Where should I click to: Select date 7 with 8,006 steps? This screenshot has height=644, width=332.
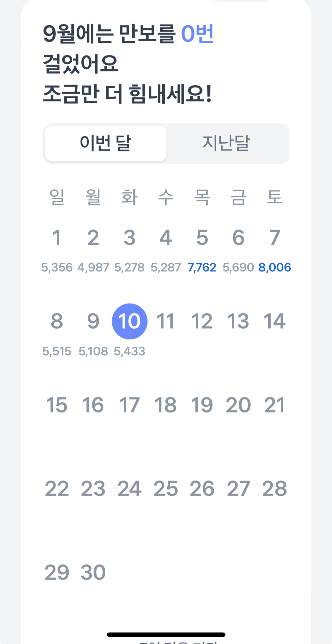click(274, 238)
